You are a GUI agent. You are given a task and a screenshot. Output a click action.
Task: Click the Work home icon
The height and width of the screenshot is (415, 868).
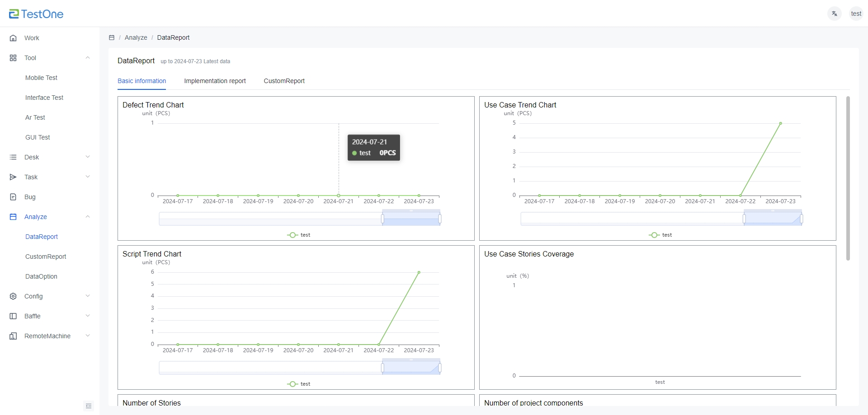tap(13, 38)
